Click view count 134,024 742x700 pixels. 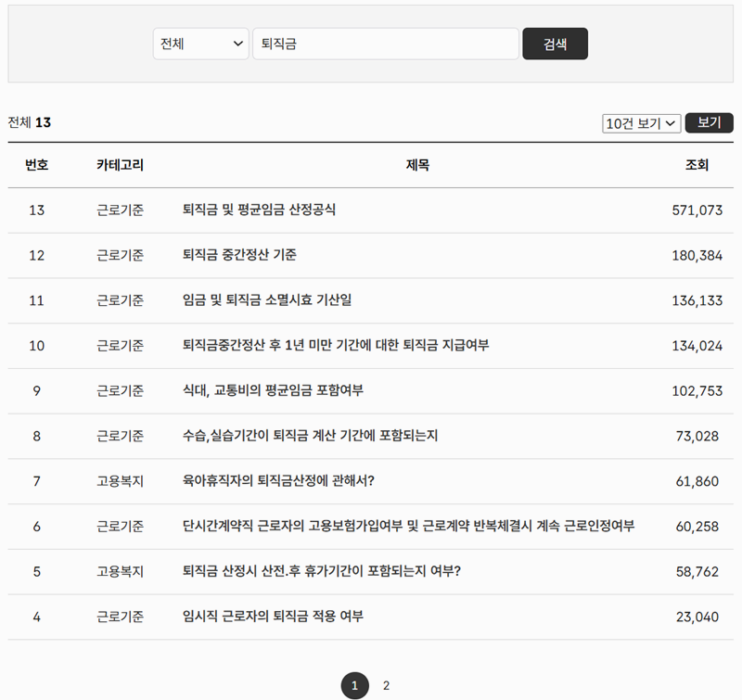(697, 346)
